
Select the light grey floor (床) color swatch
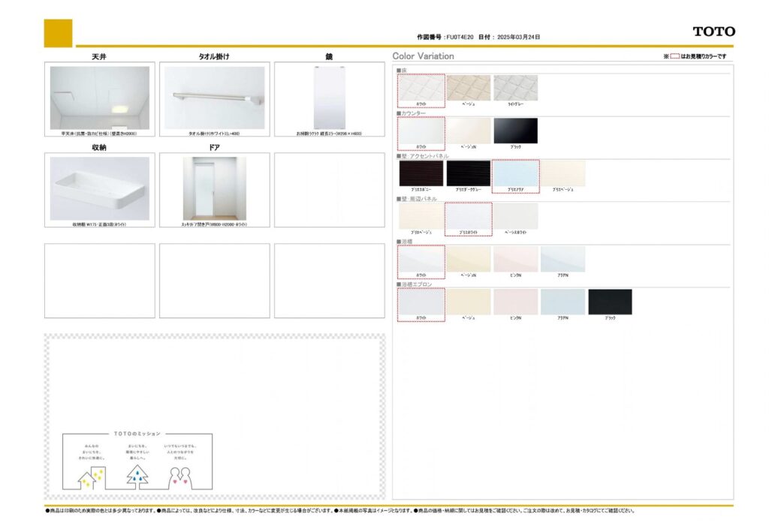pos(515,88)
